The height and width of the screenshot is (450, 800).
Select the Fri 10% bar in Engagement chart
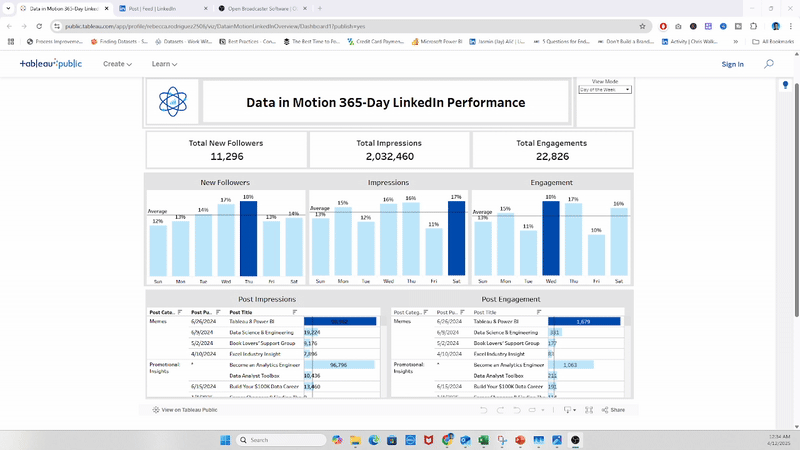point(596,255)
